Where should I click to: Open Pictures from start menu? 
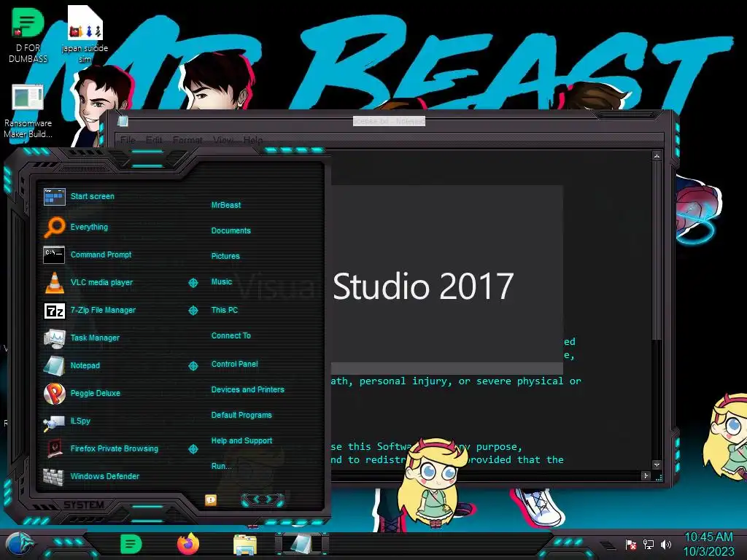pyautogui.click(x=225, y=256)
